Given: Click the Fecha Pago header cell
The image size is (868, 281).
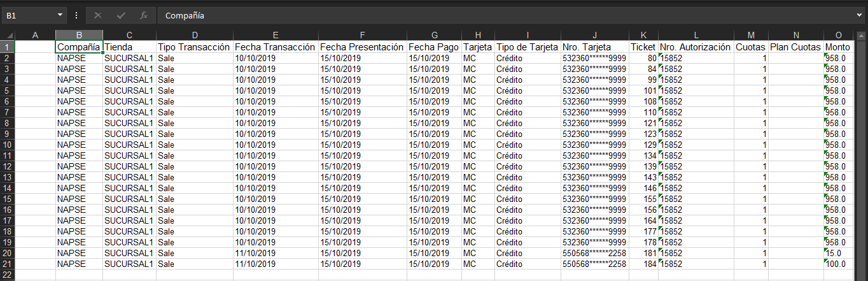Looking at the screenshot, I should [x=434, y=47].
